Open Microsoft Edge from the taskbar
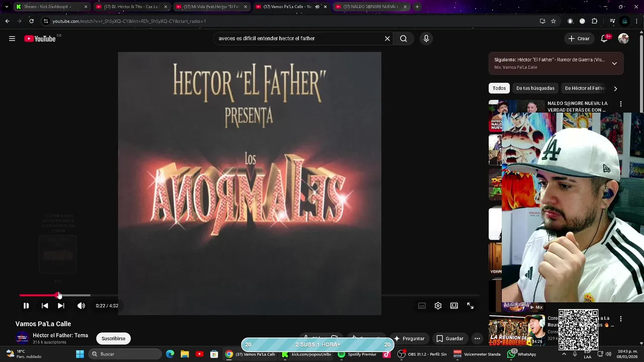 click(170, 354)
